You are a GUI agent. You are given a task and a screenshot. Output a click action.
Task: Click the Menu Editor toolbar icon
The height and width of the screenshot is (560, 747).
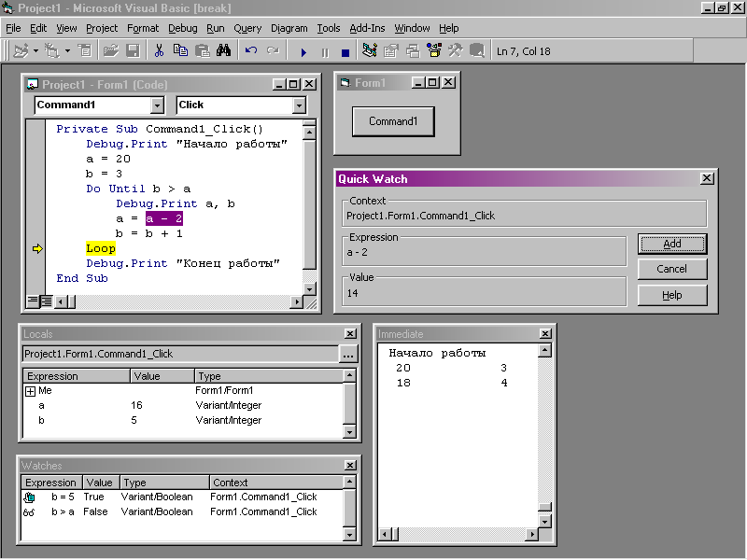[85, 50]
